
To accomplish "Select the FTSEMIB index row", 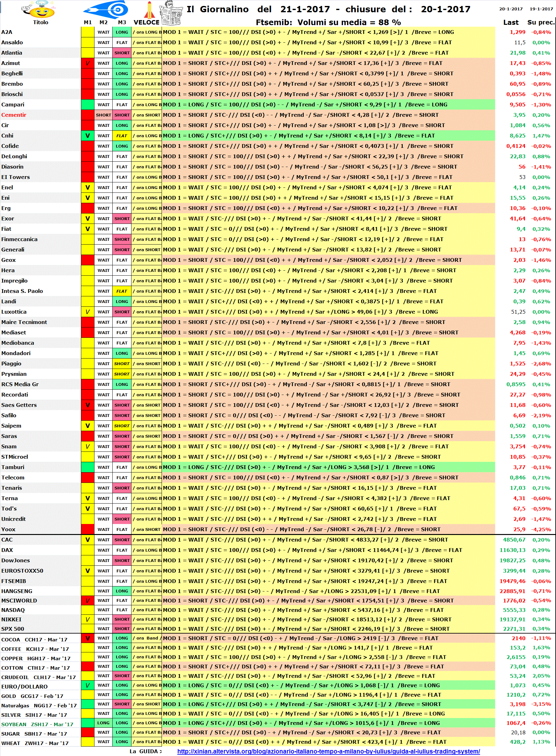I will tap(40, 581).
